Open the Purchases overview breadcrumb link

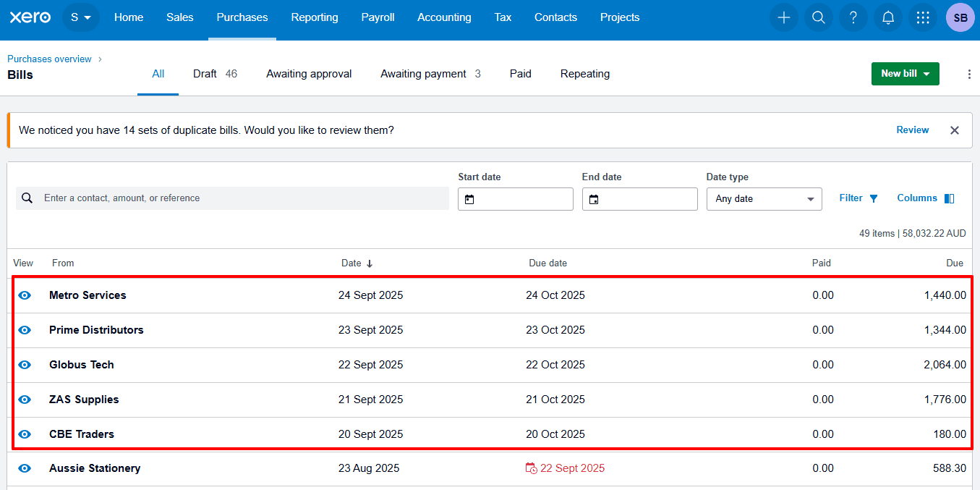coord(48,59)
